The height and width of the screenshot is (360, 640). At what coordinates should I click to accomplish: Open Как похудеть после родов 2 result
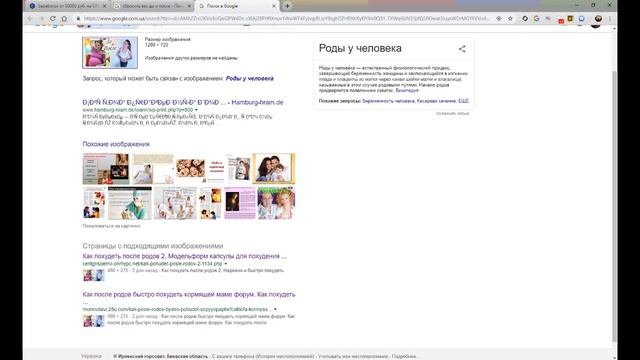(184, 256)
